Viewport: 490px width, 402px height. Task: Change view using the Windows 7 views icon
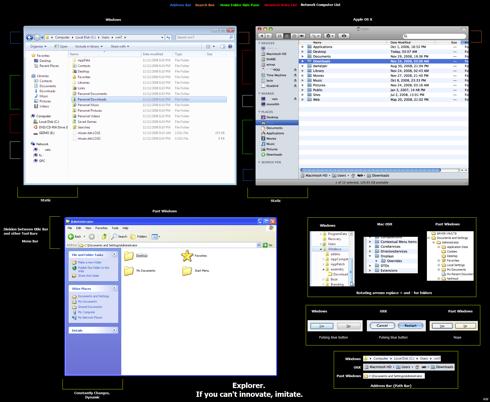[208, 46]
